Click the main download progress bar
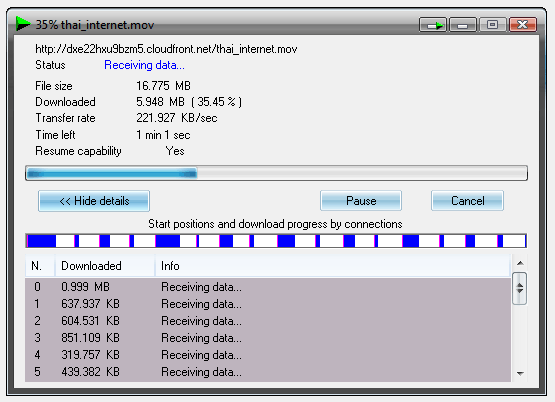Screen dimensions: 555x402 coord(276,173)
